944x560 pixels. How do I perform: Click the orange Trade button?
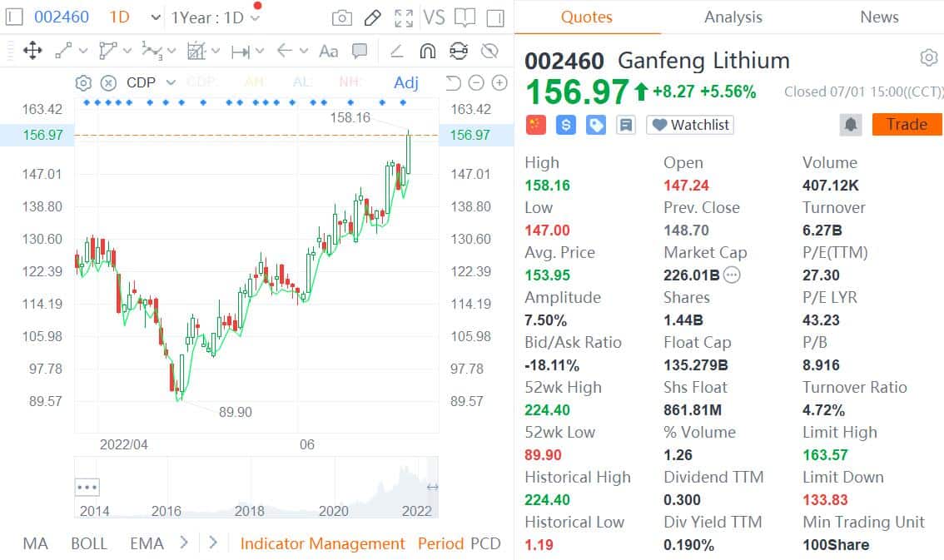coord(906,124)
